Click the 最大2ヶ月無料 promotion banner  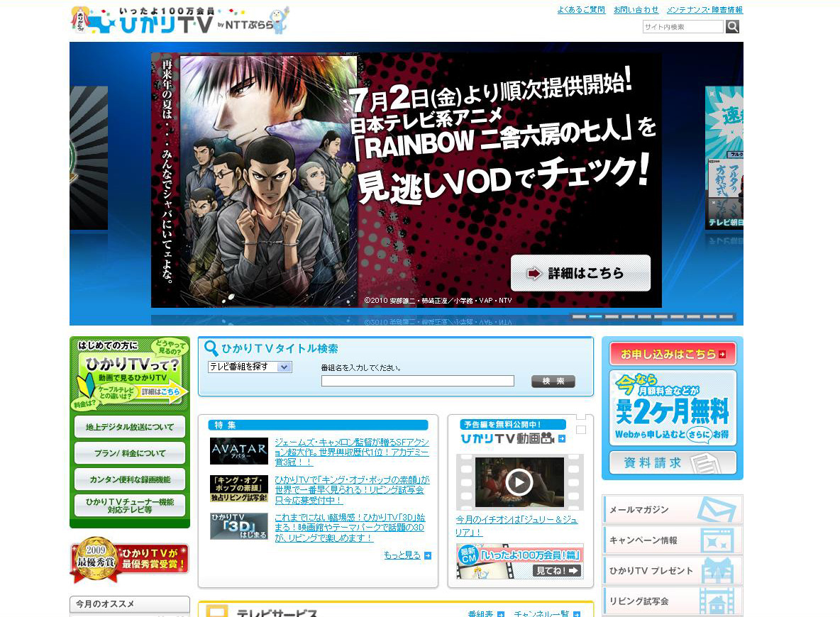click(x=673, y=408)
